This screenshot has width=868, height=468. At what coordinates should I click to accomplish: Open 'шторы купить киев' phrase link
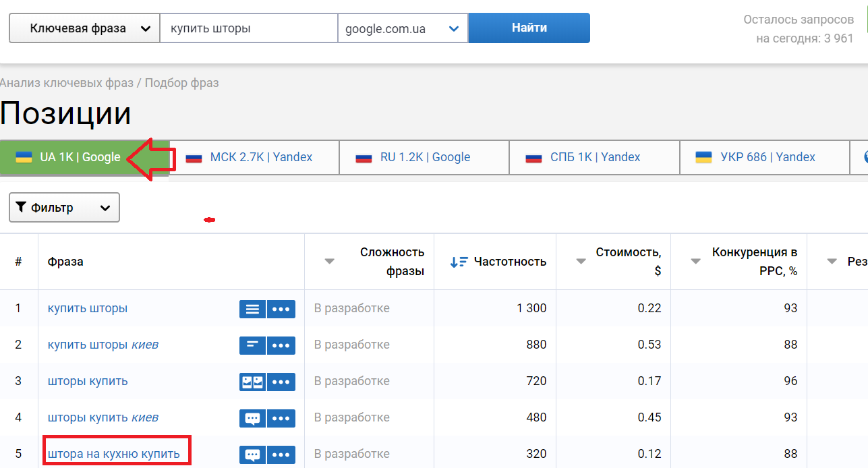click(x=103, y=418)
